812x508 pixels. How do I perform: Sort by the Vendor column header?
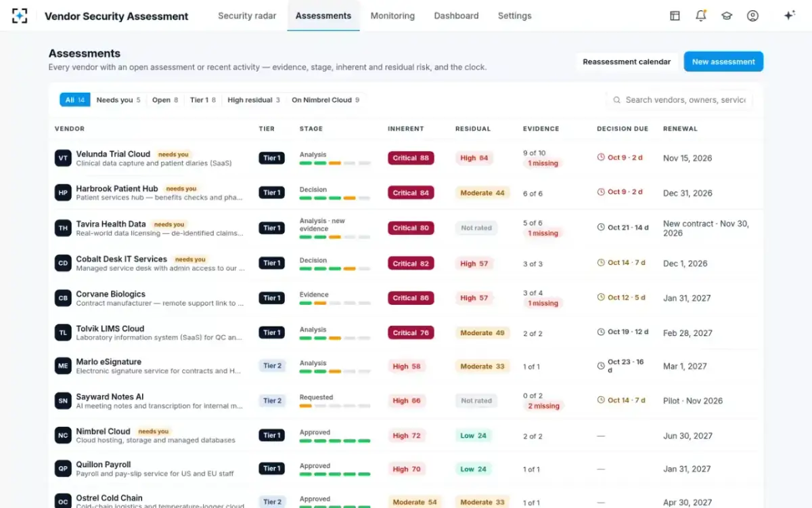(70, 129)
